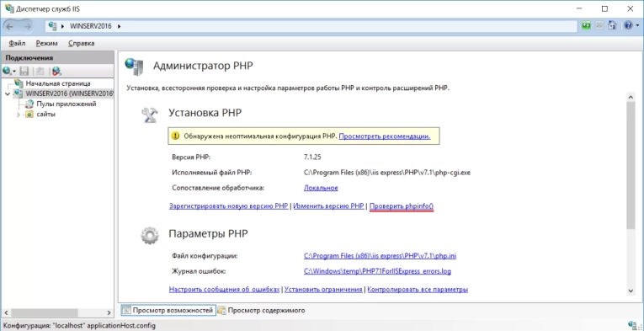This screenshot has height=331, width=644.
Task: Click the create connection globe icon
Action: 7,71
